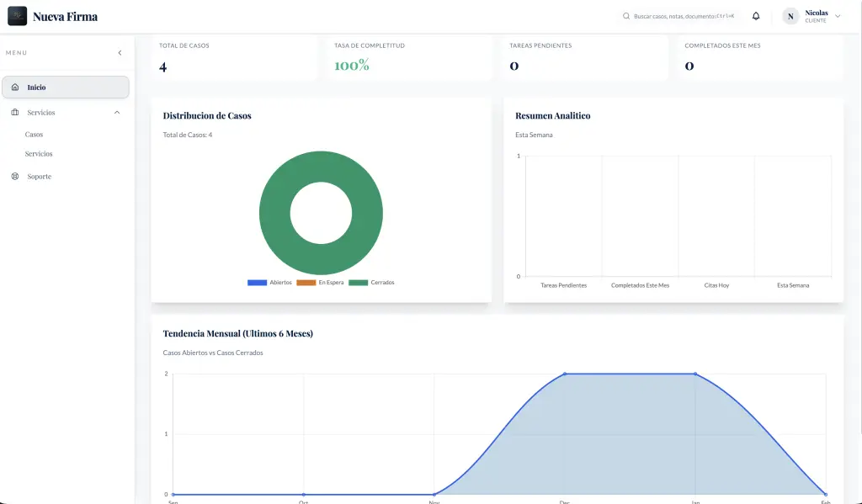
Task: Collapse the sidebar menu arrow
Action: pos(120,53)
